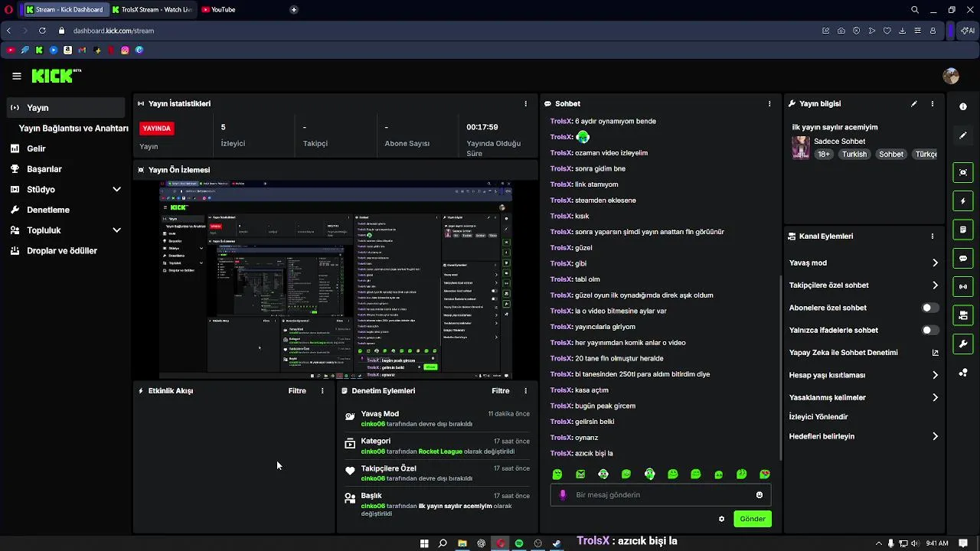The image size is (980, 551).
Task: Open a new browser tab
Action: pos(293,9)
